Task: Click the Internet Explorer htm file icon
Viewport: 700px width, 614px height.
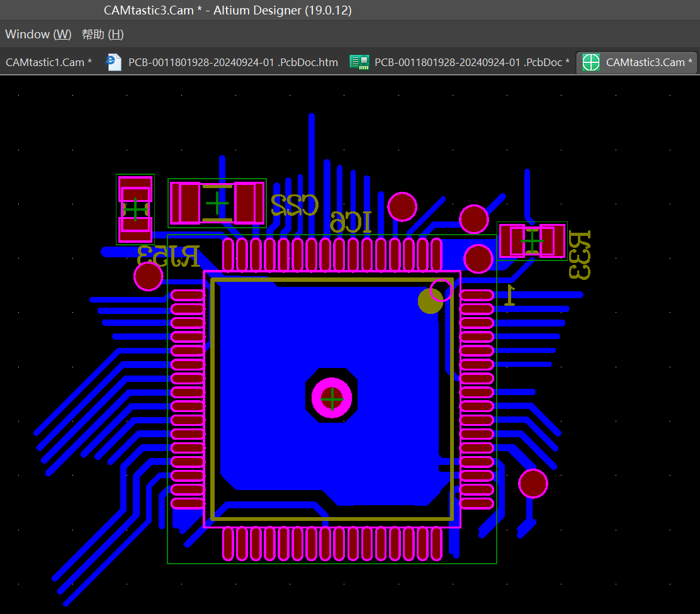Action: pos(113,62)
